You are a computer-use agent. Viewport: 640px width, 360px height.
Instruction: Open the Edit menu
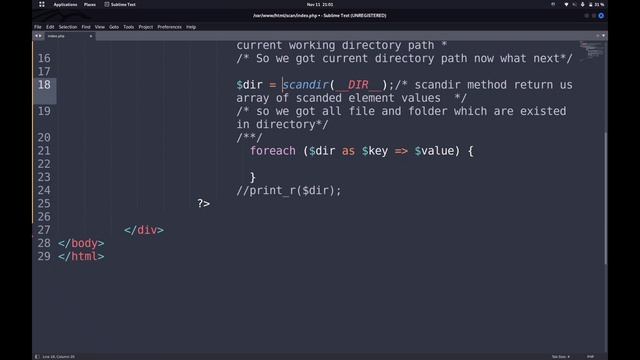[x=50, y=27]
